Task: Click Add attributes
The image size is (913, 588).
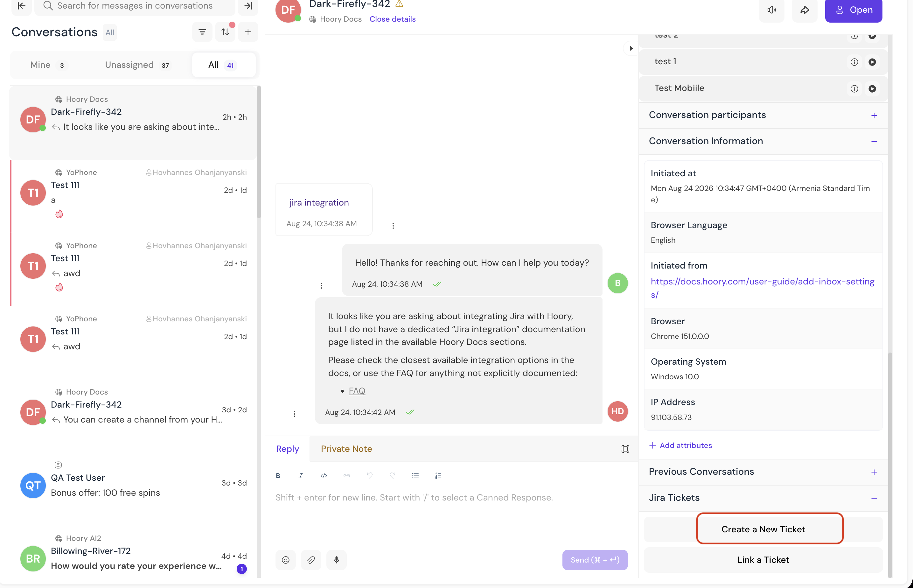Action: (680, 445)
